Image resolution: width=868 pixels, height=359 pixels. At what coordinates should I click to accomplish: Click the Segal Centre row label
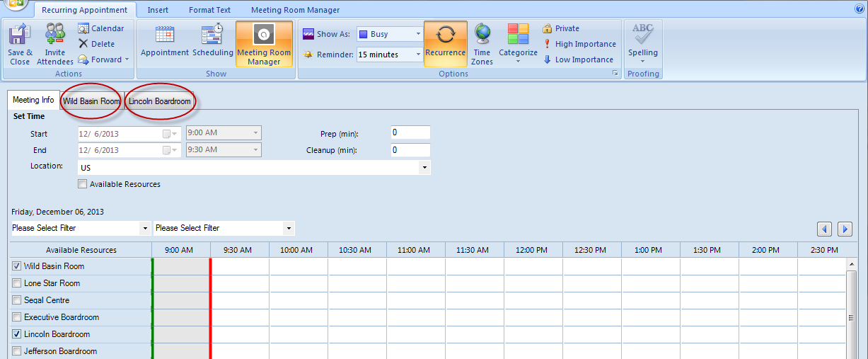point(47,300)
